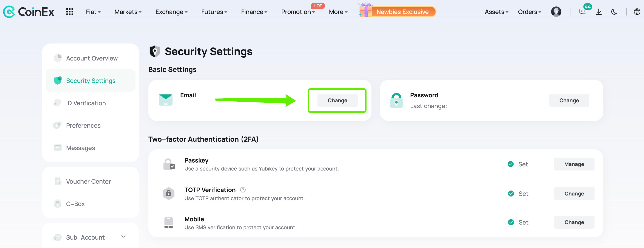
Task: Click Manage button for Passkey
Action: [574, 164]
